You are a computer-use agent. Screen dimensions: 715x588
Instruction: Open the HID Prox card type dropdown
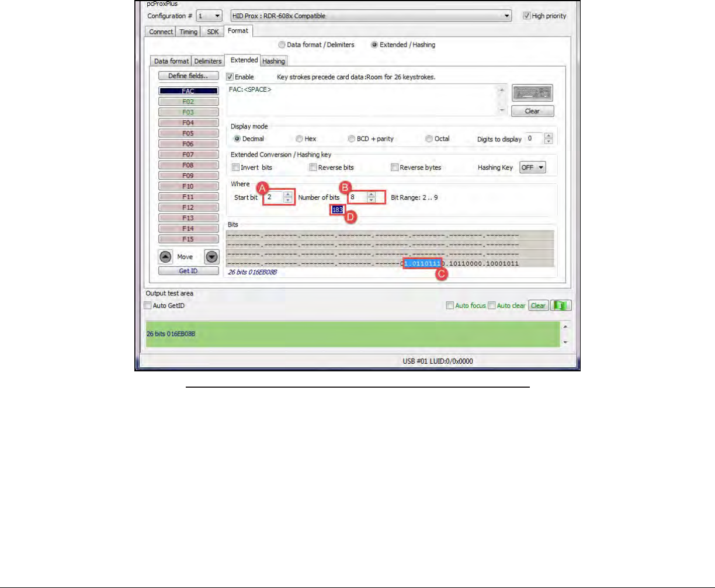(x=372, y=16)
